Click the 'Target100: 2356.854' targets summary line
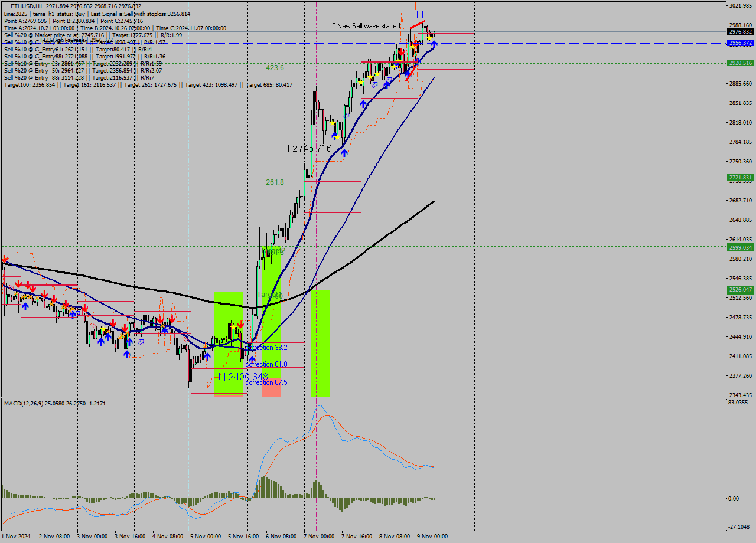This screenshot has width=756, height=543. [x=148, y=84]
